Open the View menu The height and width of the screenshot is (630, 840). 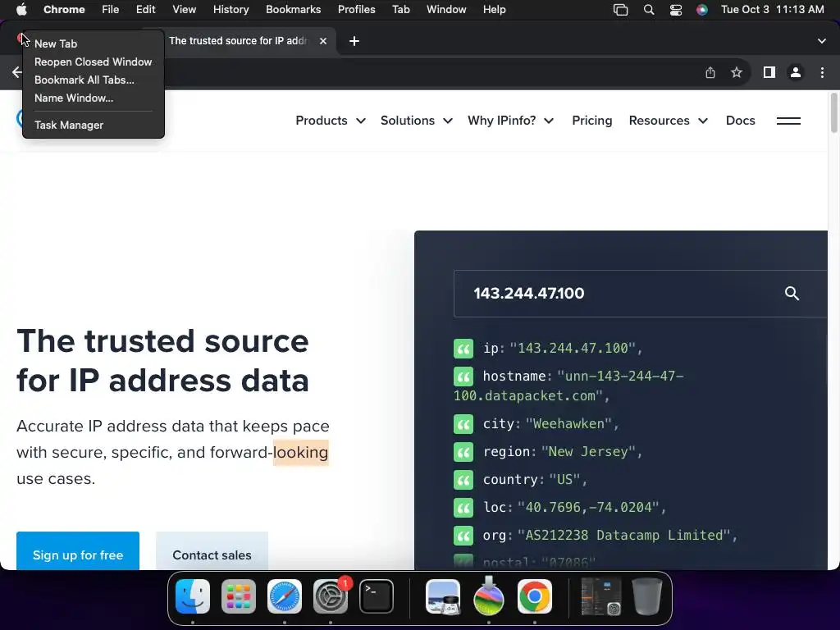pos(185,10)
